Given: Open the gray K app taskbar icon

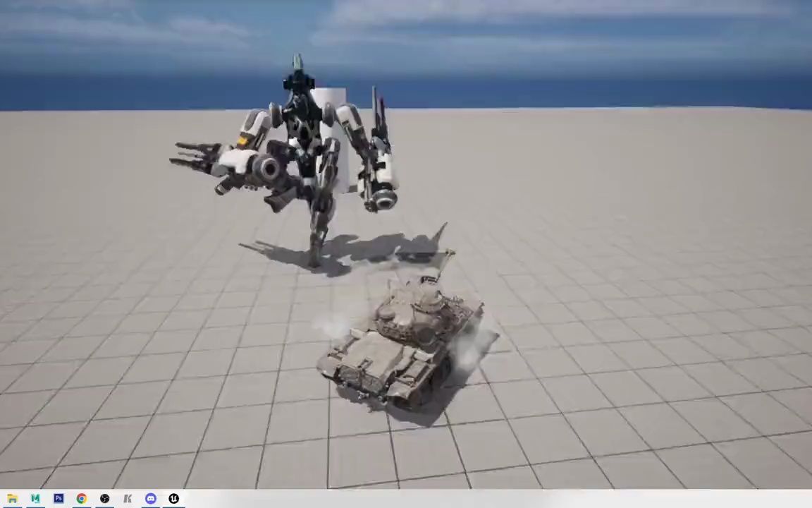Looking at the screenshot, I should pos(128,499).
